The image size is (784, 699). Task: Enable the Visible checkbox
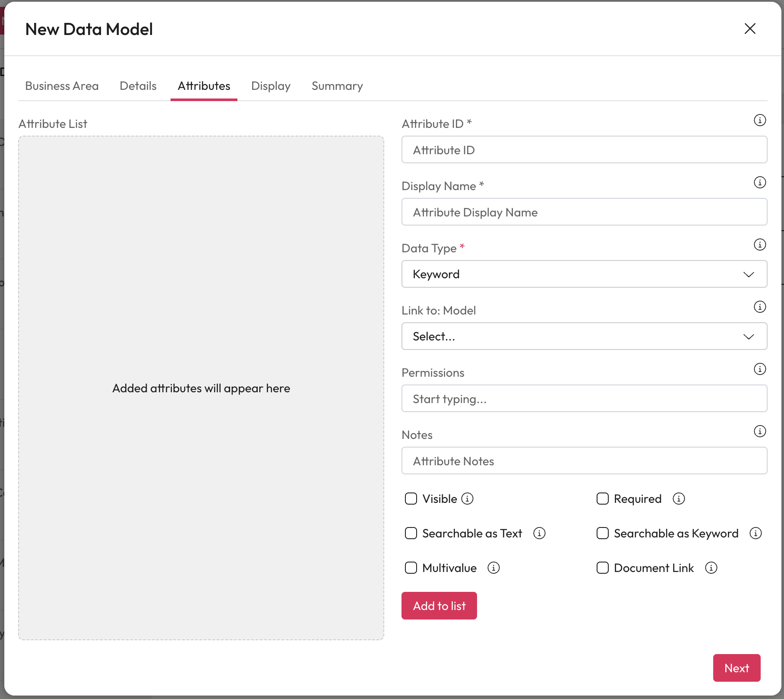point(411,499)
